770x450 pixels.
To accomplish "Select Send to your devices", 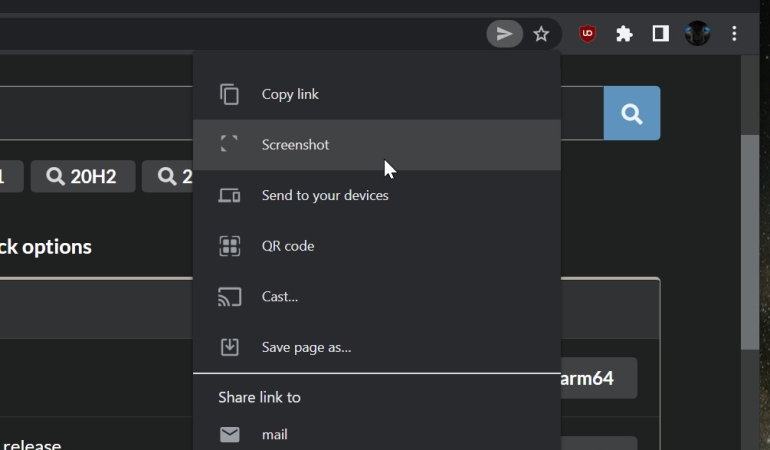I will point(377,196).
